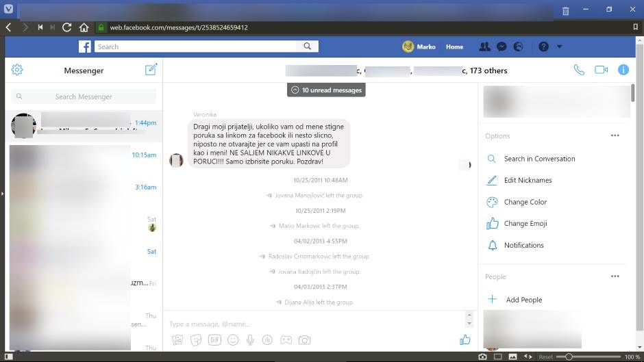Expand the People section menu

click(x=615, y=276)
